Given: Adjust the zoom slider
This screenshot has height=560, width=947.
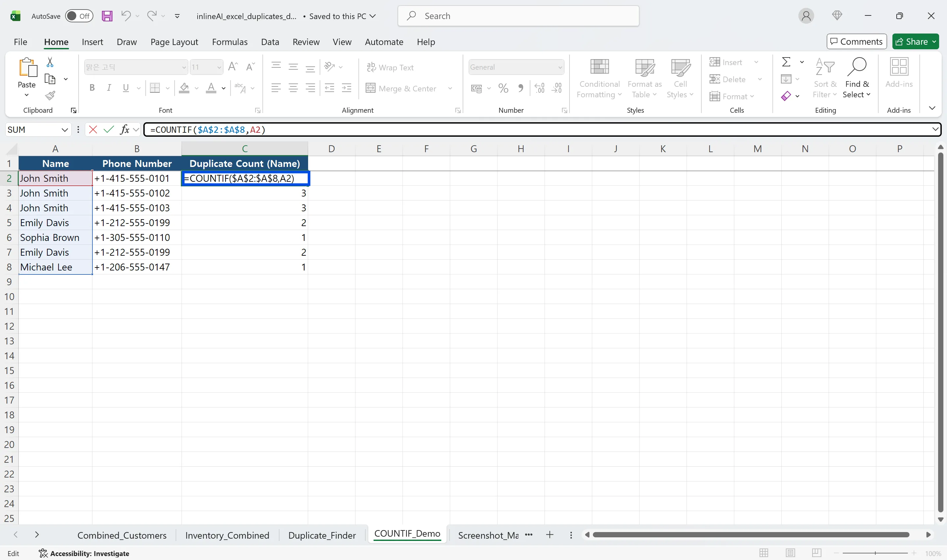Looking at the screenshot, I should pyautogui.click(x=876, y=553).
